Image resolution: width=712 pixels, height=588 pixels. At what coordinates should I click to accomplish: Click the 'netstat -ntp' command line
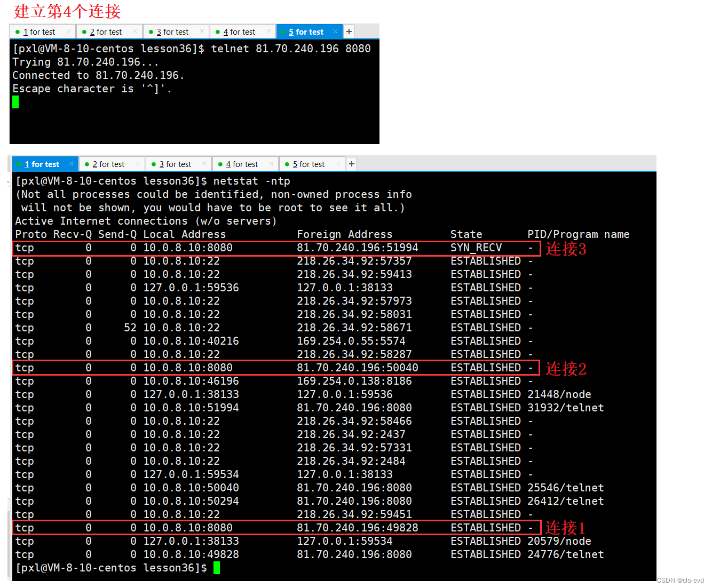pos(153,181)
